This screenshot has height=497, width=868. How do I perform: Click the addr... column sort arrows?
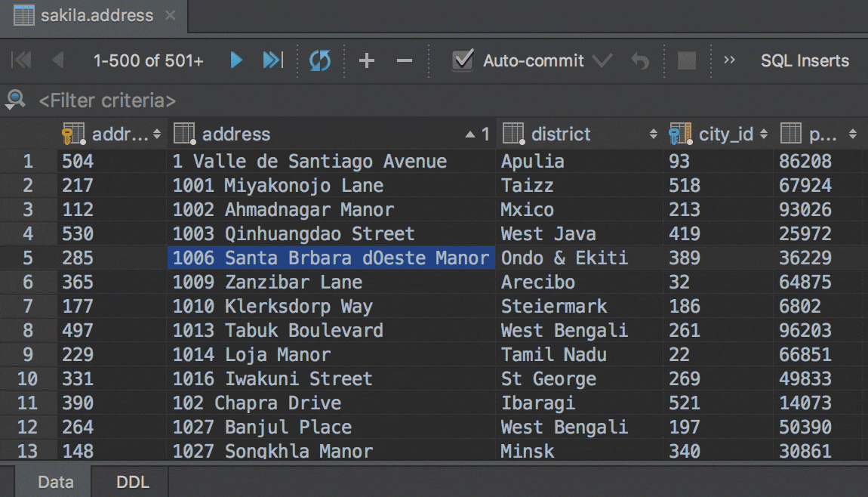coord(157,134)
